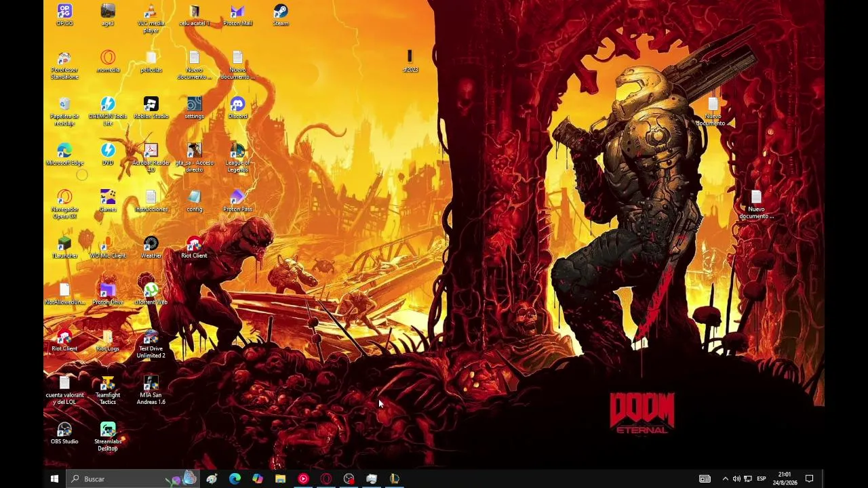Open the Acrobat Reader 4.0 shortcut
The width and height of the screenshot is (868, 488).
[151, 158]
